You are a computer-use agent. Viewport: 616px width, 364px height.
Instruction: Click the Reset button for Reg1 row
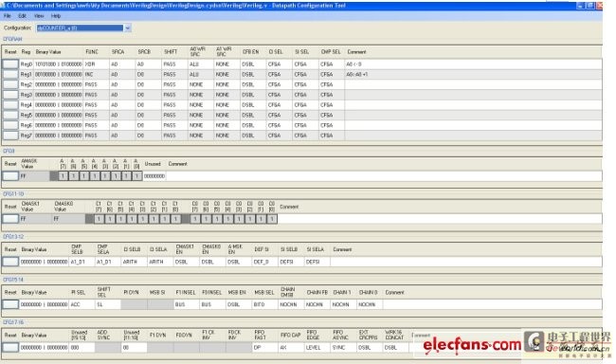coord(10,74)
